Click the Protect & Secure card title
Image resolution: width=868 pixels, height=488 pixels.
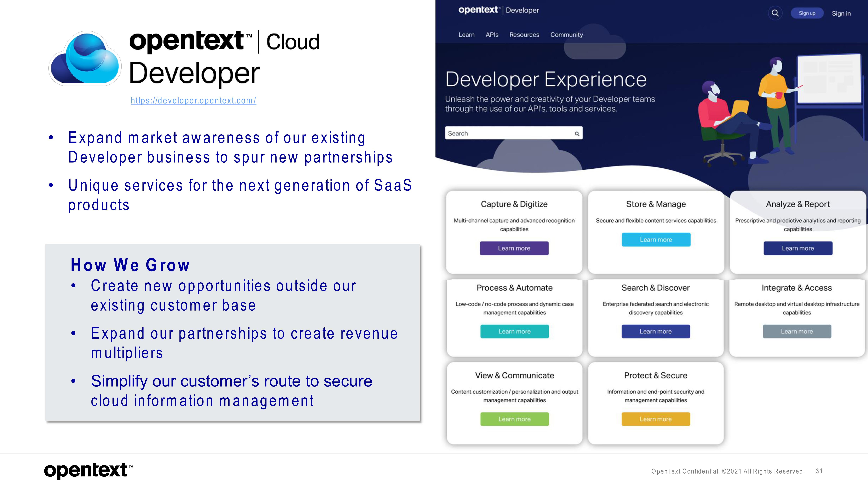(x=655, y=375)
